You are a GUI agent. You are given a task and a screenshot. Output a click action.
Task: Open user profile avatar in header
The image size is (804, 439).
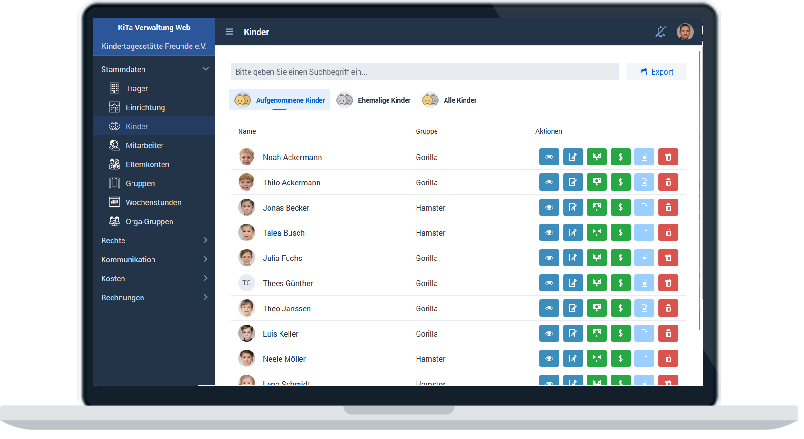[685, 32]
